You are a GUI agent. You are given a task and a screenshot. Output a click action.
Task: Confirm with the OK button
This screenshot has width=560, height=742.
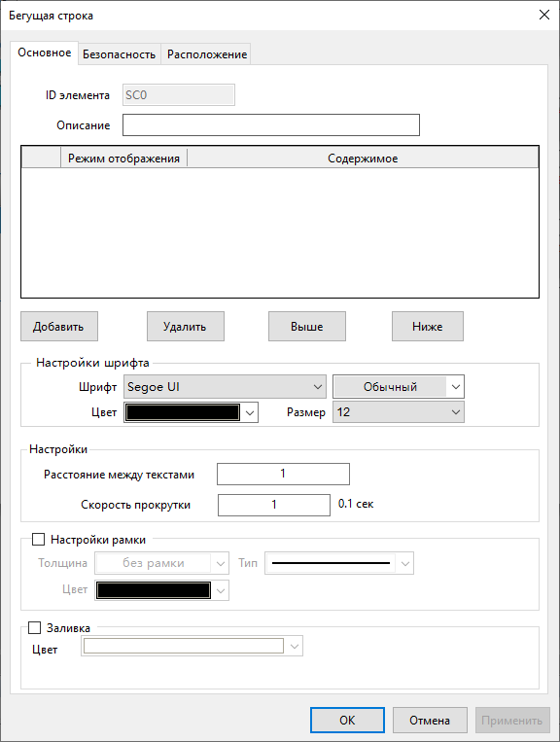click(x=348, y=721)
